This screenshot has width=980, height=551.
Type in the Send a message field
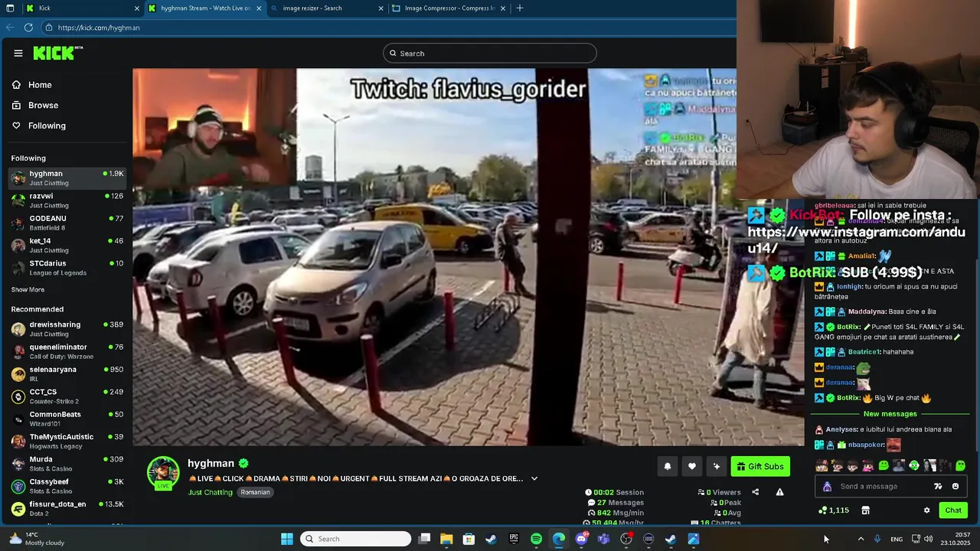880,487
